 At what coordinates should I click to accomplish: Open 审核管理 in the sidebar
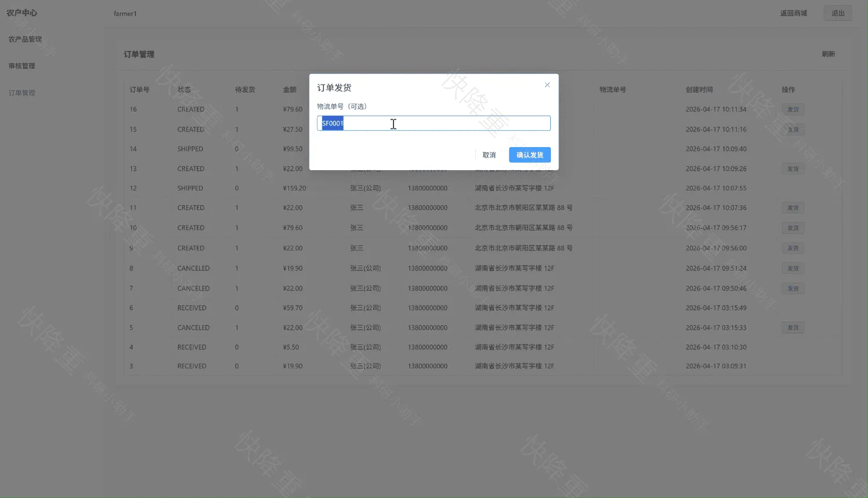(x=22, y=66)
